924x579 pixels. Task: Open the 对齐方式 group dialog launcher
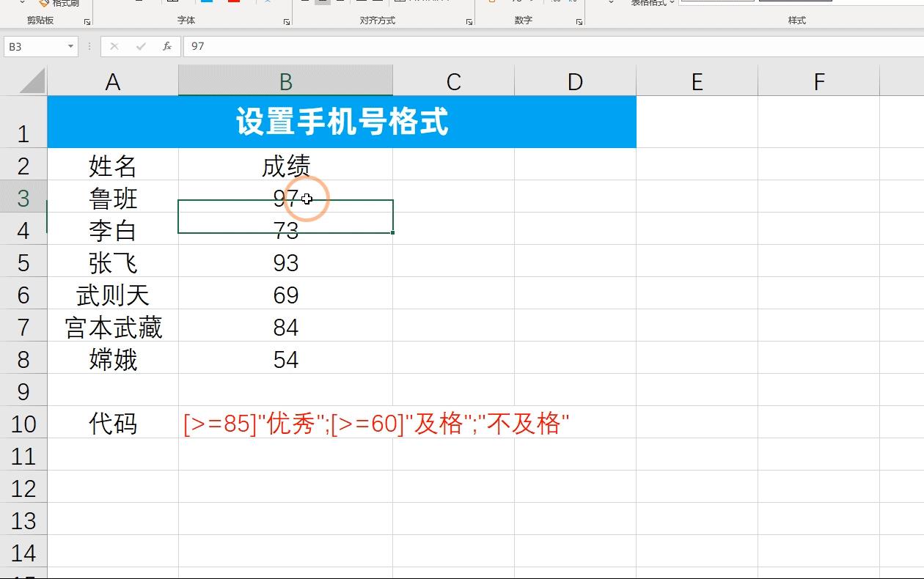(469, 21)
